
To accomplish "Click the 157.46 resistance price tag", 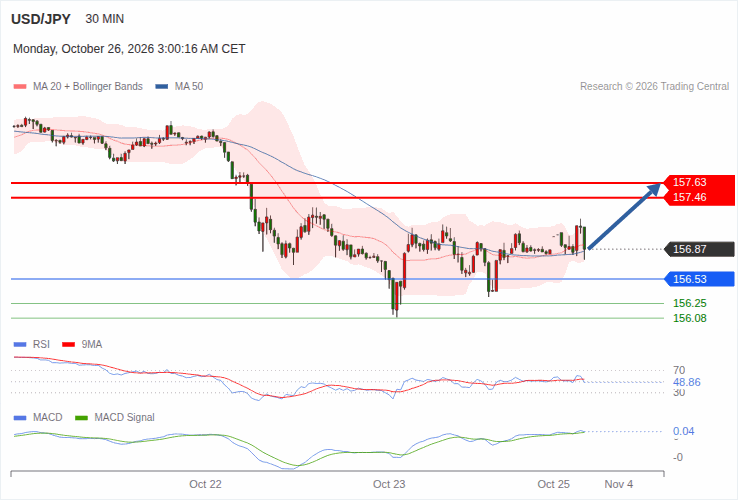I will coord(699,197).
